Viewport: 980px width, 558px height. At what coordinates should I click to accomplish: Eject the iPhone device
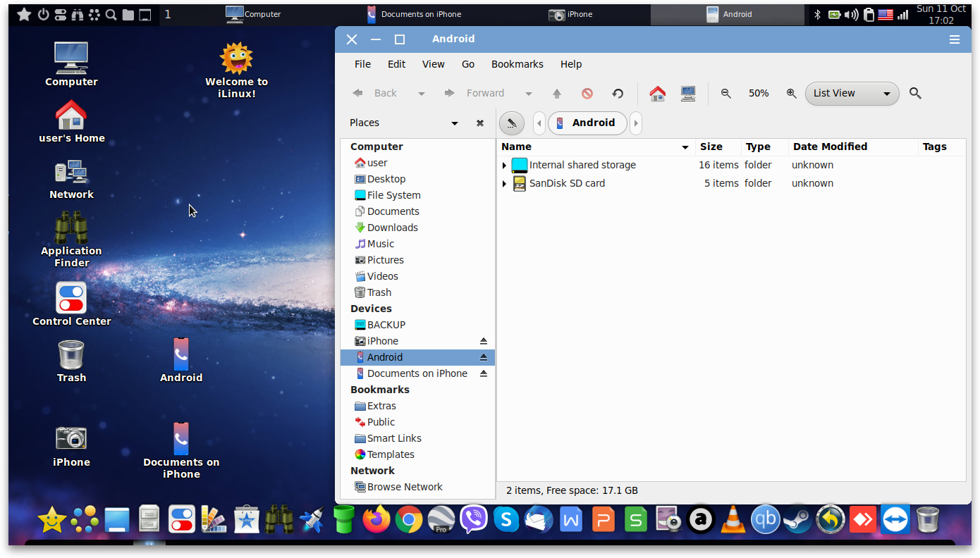484,341
